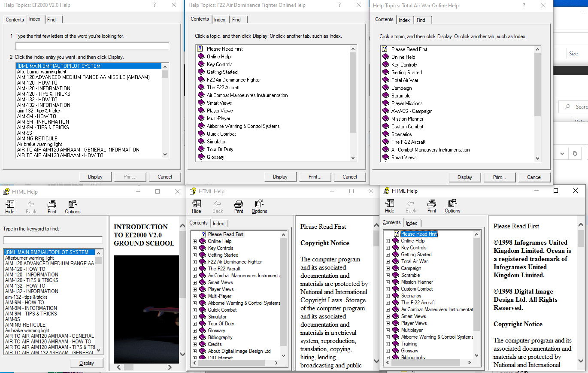Select AIM-9S entry in EF2000 HTML Help index

coord(12,319)
